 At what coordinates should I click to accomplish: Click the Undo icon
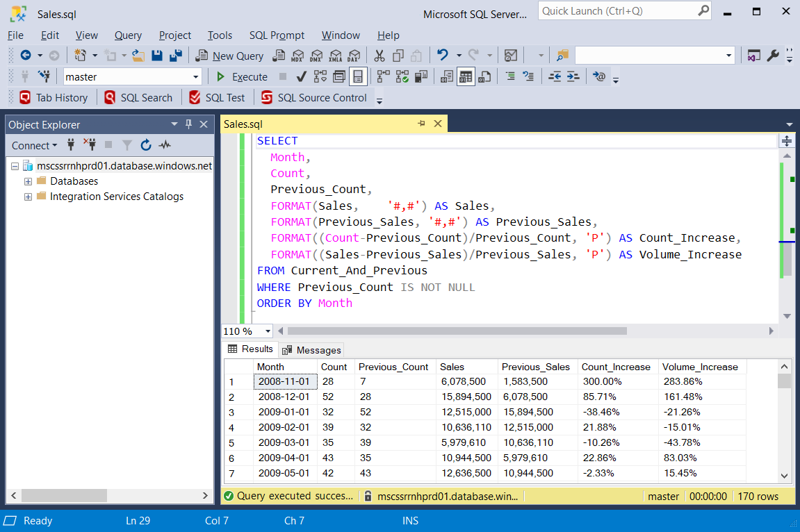click(443, 56)
